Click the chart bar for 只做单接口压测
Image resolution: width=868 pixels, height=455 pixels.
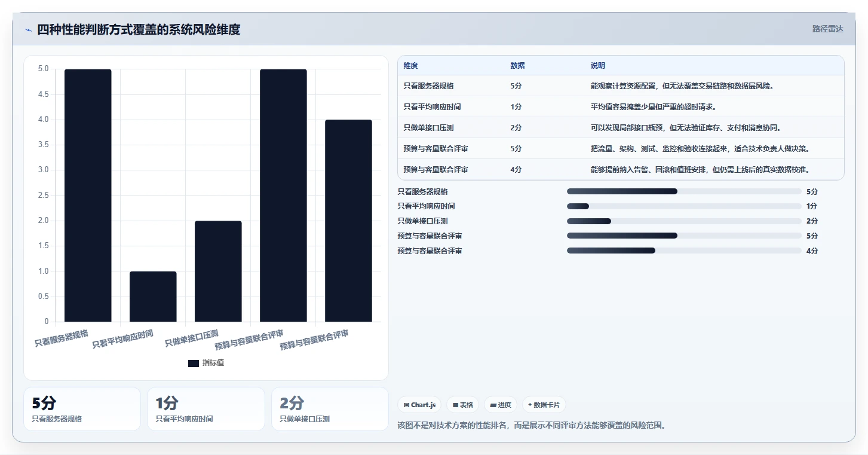click(218, 271)
